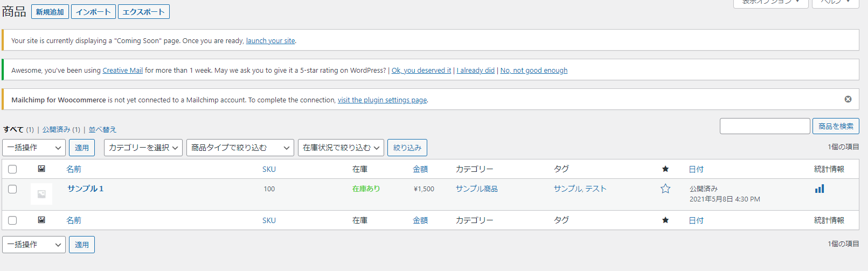
Task: Click the featured star icon in header row
Action: pos(665,169)
